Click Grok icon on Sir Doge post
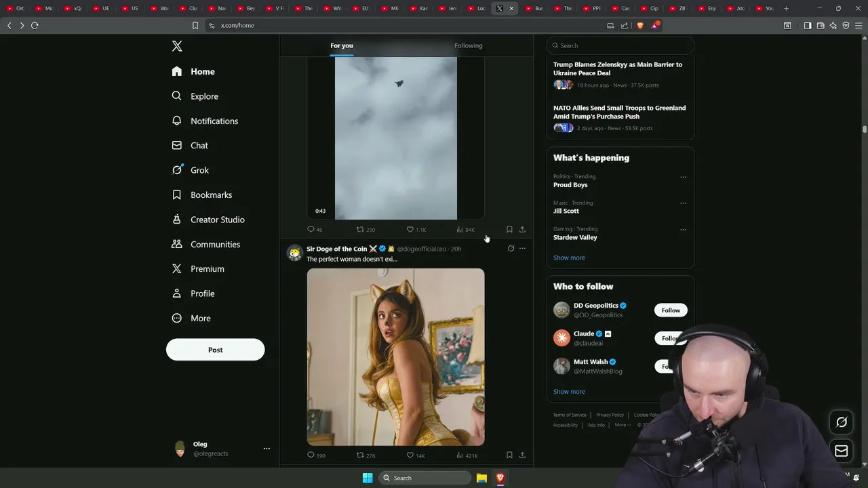 pos(511,249)
